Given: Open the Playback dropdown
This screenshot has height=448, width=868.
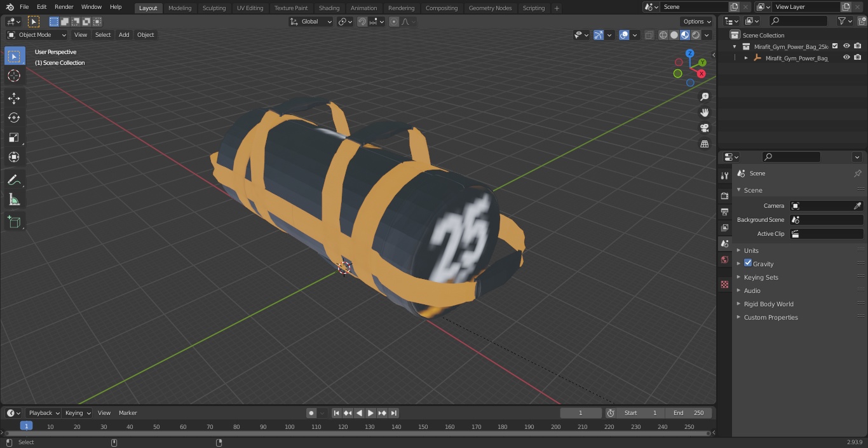Looking at the screenshot, I should click(43, 413).
